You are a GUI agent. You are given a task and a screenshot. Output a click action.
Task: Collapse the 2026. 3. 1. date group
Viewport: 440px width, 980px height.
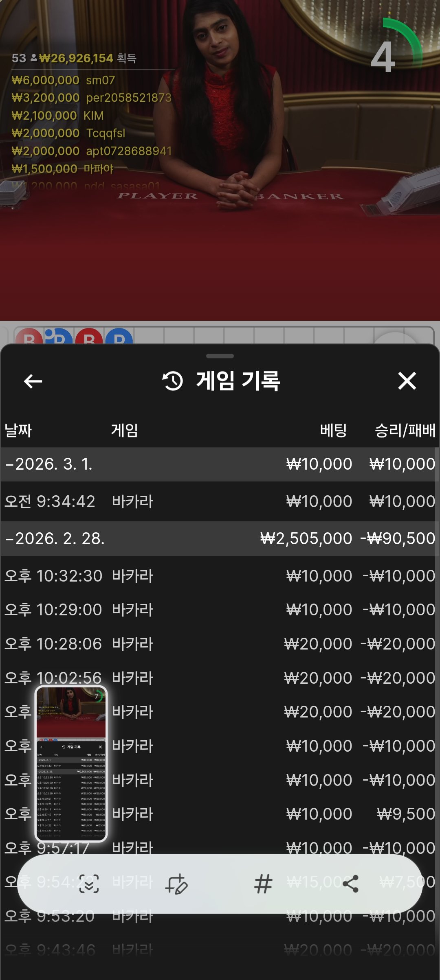49,464
